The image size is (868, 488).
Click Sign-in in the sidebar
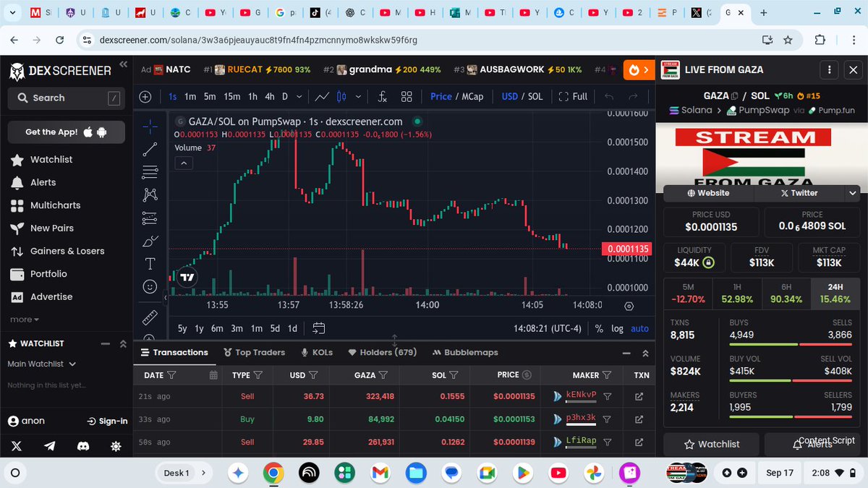tap(107, 421)
